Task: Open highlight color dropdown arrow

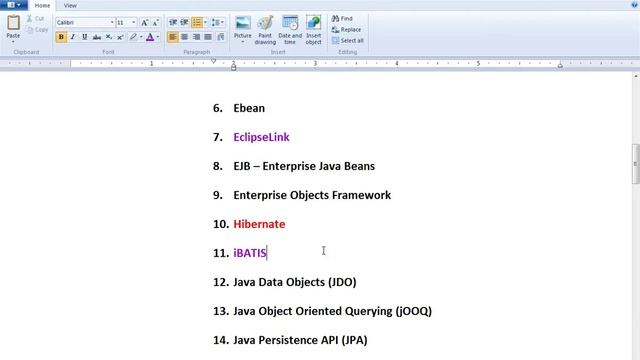Action: point(141,37)
